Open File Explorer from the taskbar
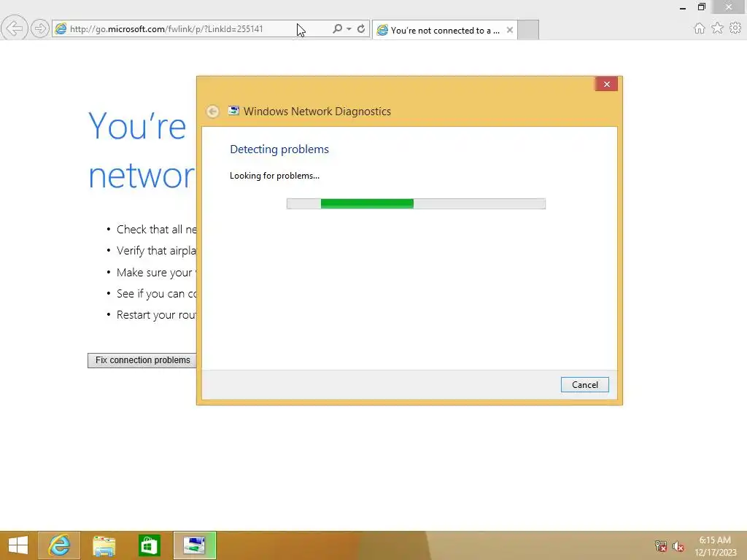Screen dimensions: 747x560 pos(104,545)
